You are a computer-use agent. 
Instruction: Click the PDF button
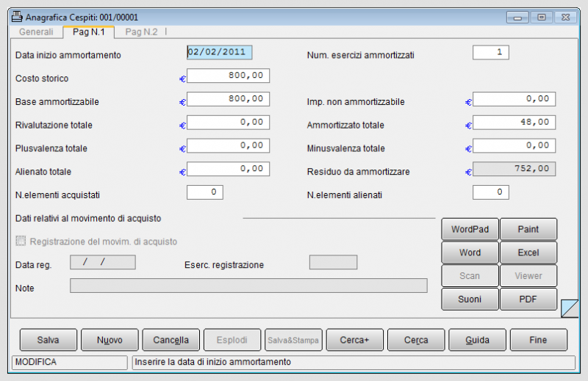point(528,299)
